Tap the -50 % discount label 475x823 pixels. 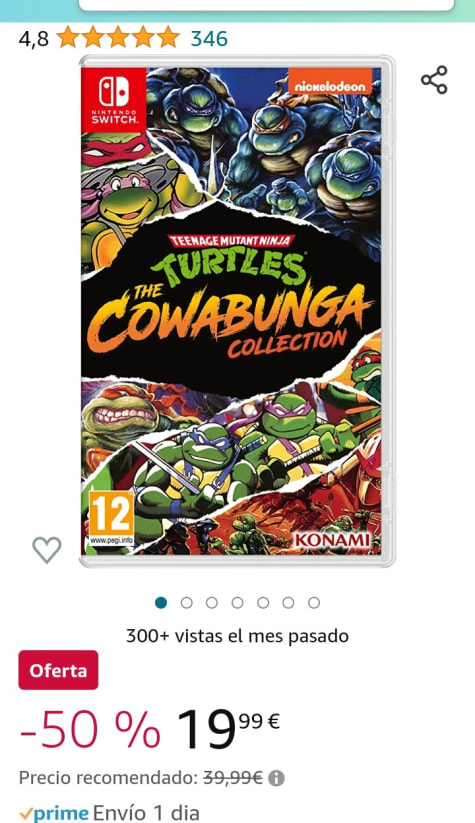coord(90,729)
